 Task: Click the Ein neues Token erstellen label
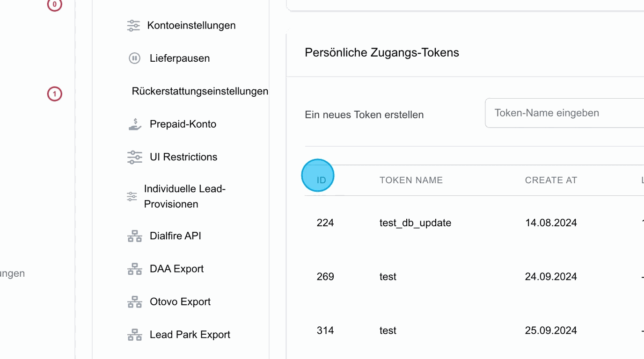tap(364, 115)
